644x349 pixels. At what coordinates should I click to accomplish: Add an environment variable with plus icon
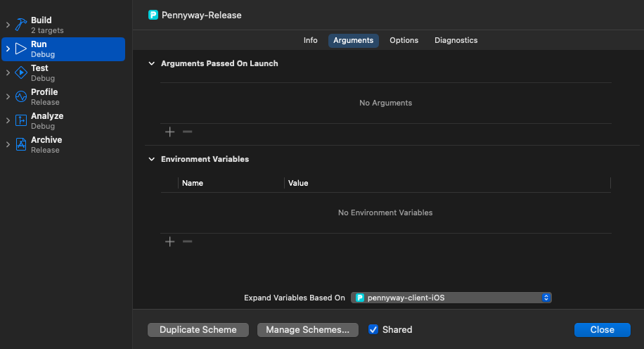[x=169, y=241]
